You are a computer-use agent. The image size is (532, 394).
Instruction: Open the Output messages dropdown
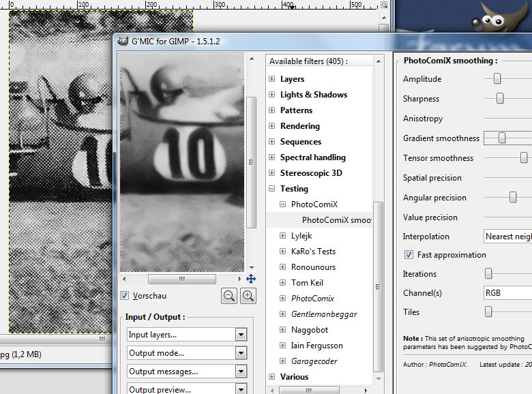point(187,372)
